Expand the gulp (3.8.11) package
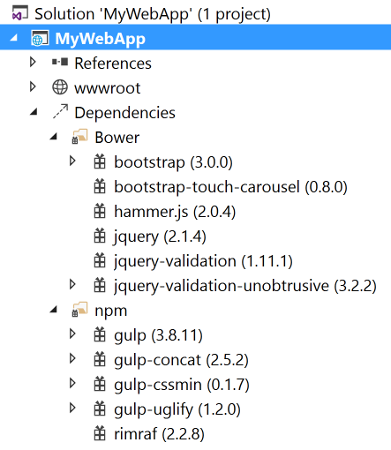The image size is (391, 450). pos(72,333)
